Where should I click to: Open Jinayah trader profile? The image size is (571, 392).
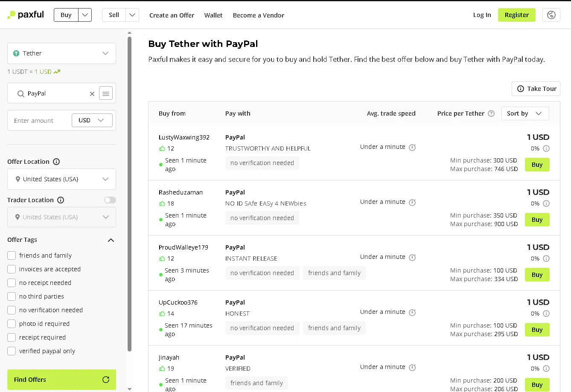point(169,357)
